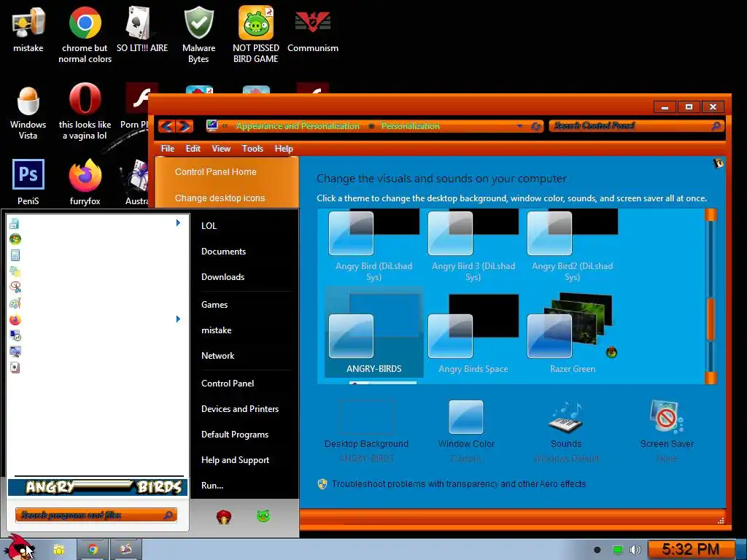This screenshot has width=747, height=560.
Task: Open Downloads from Start menu
Action: click(223, 277)
